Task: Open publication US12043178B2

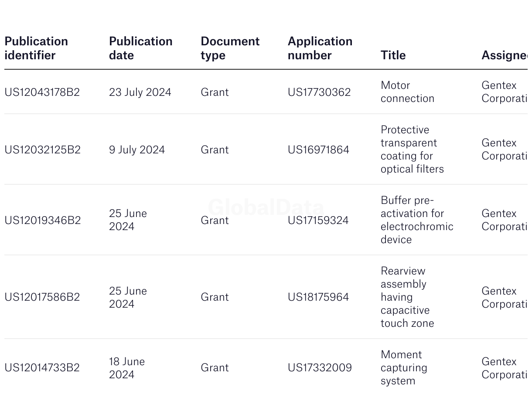Action: pos(42,92)
